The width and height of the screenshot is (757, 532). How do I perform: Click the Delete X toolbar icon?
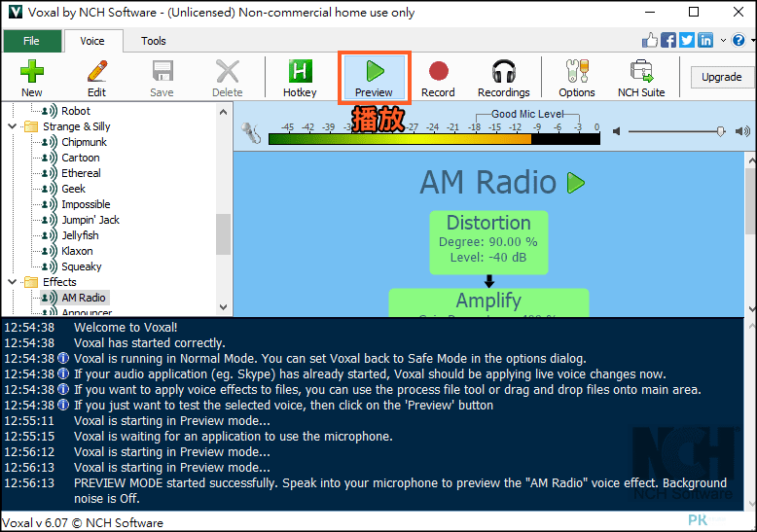228,71
